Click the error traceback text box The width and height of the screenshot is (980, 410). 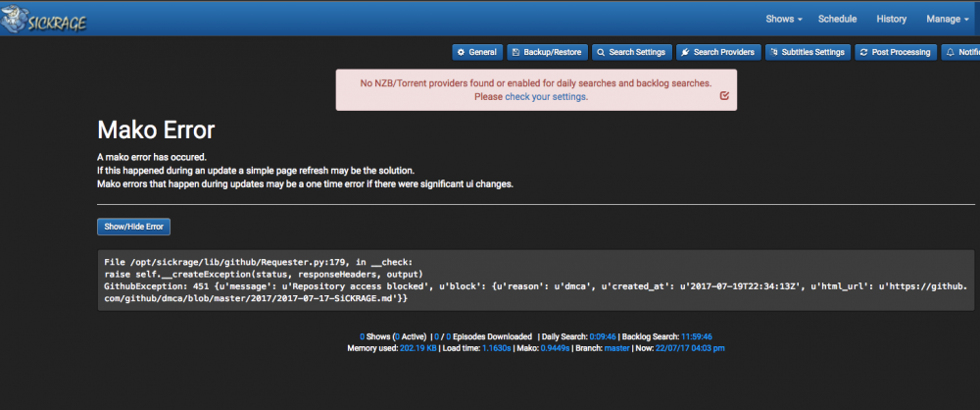536,280
